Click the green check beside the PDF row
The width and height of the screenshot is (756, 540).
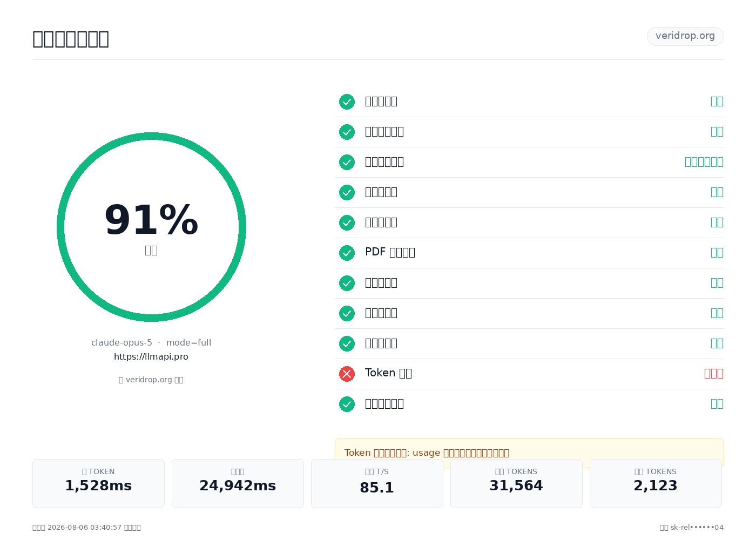pyautogui.click(x=347, y=253)
